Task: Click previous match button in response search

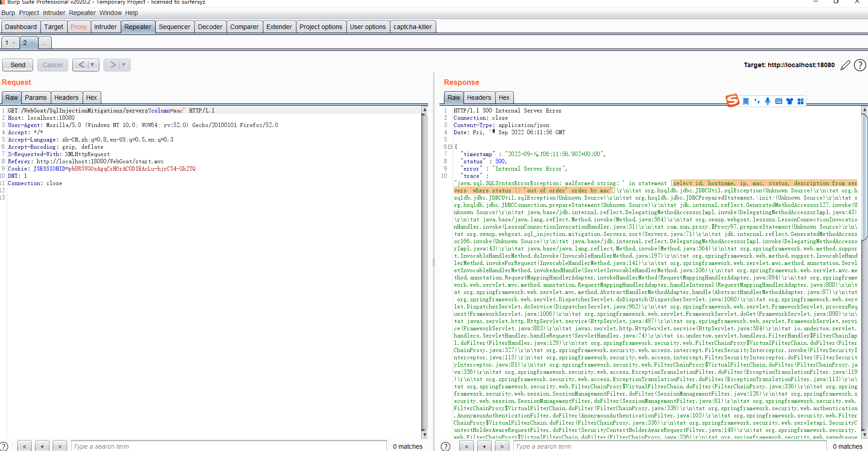Action: 467,446
